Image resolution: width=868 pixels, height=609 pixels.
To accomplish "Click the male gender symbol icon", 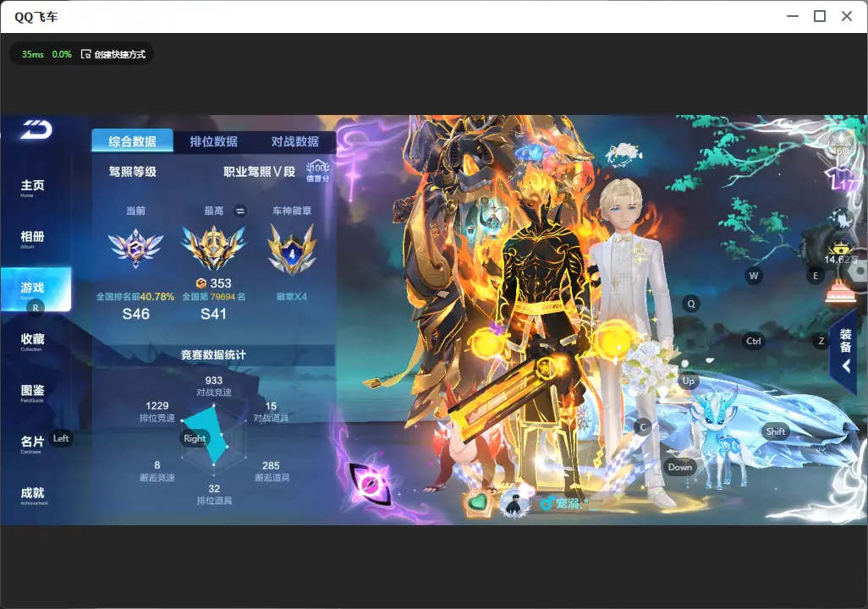I will [547, 502].
